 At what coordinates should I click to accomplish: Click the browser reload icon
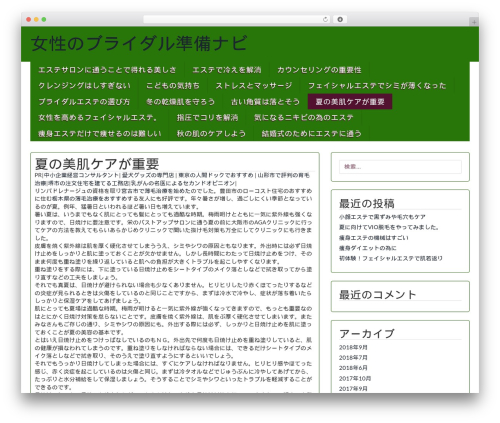[325, 19]
